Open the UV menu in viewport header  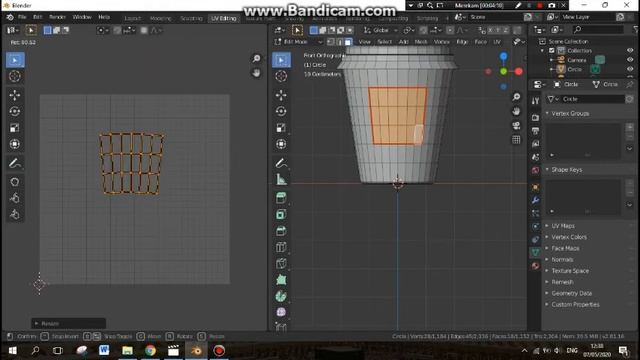pyautogui.click(x=497, y=42)
